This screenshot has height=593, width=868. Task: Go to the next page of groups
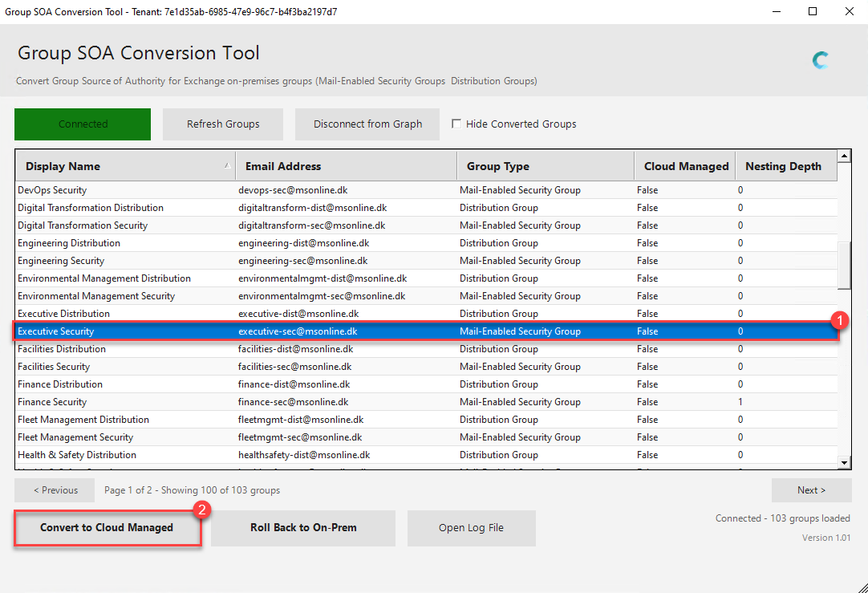coord(811,490)
